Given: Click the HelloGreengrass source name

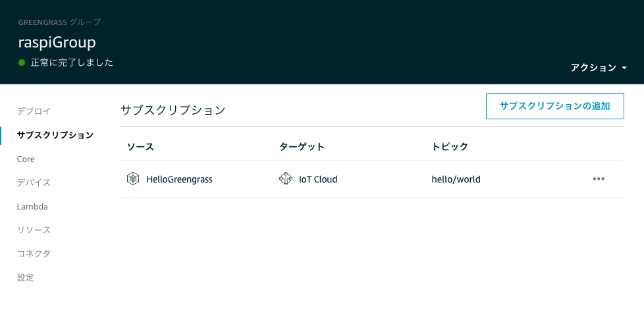Looking at the screenshot, I should tap(179, 179).
